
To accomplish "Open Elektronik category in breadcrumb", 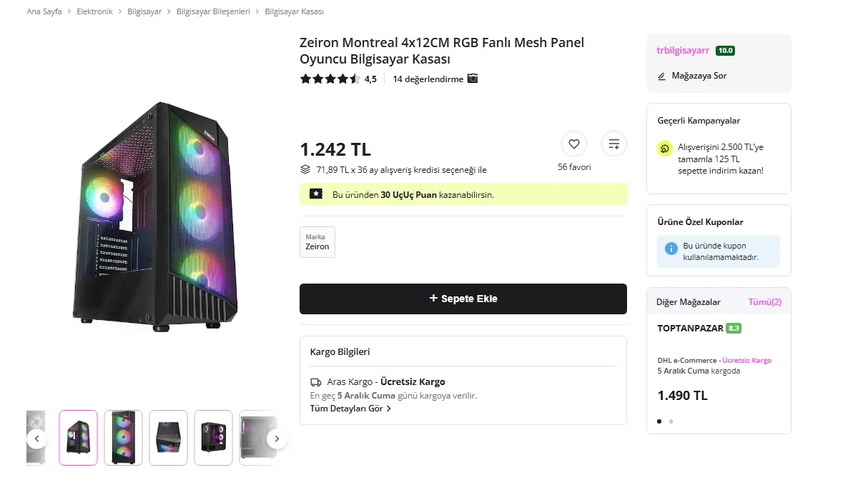I will [94, 11].
